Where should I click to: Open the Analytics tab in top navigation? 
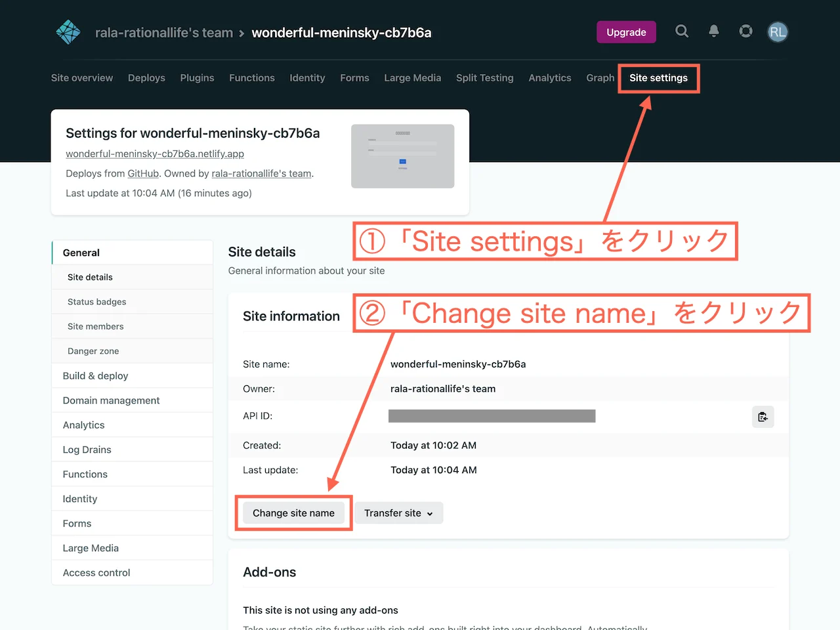[550, 77]
